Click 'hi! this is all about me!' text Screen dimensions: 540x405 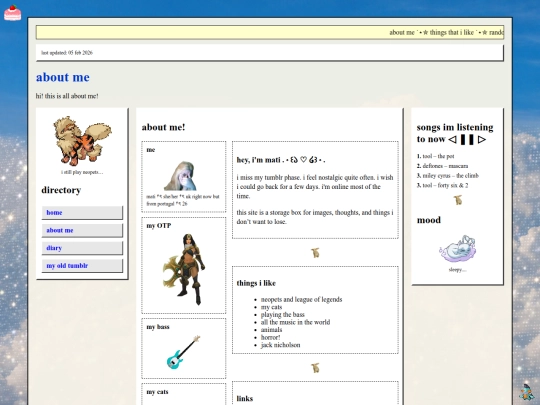[67, 96]
